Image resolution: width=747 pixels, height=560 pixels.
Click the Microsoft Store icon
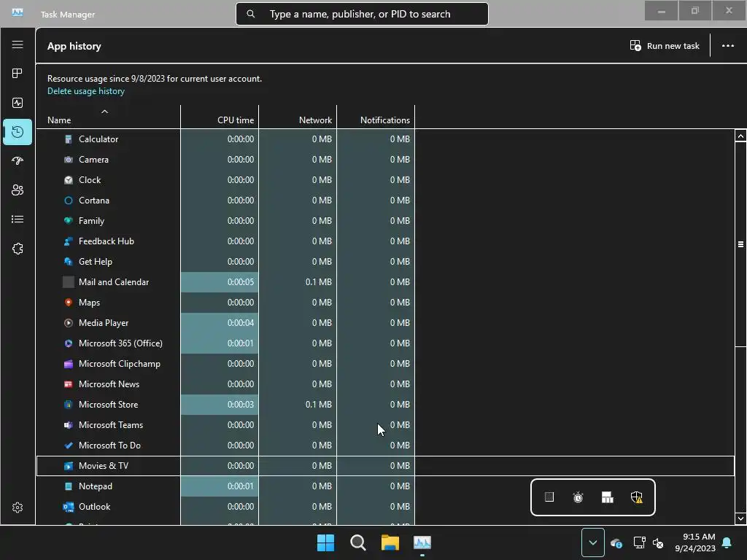69,405
